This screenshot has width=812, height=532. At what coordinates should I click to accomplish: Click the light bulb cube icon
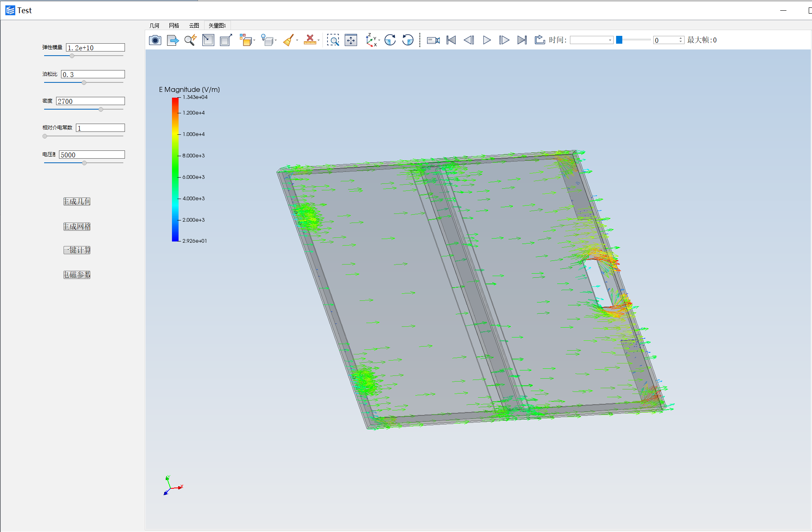tap(267, 40)
